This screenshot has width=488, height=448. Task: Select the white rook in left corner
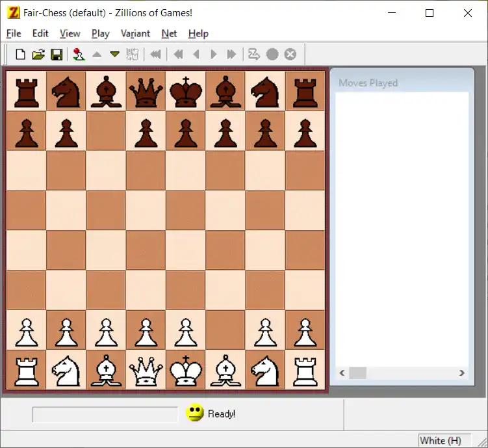[27, 371]
